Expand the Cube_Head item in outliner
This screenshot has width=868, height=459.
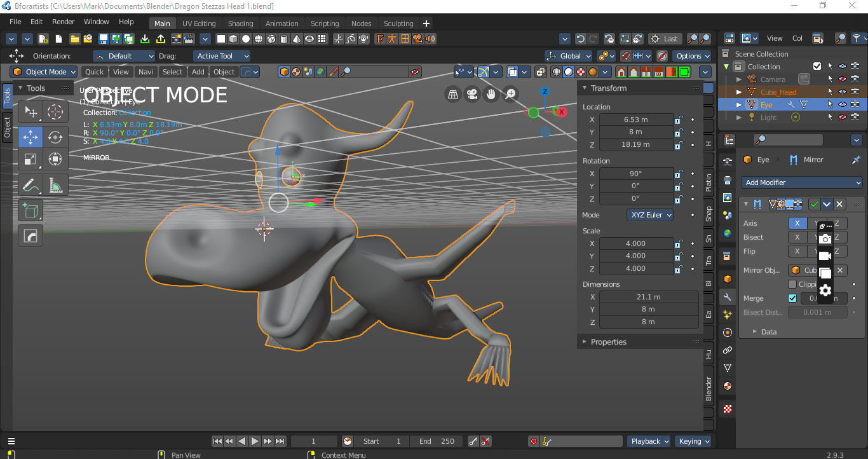738,92
